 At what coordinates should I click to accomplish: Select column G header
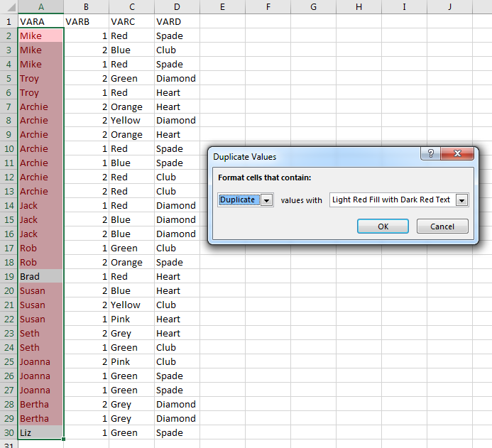click(314, 6)
